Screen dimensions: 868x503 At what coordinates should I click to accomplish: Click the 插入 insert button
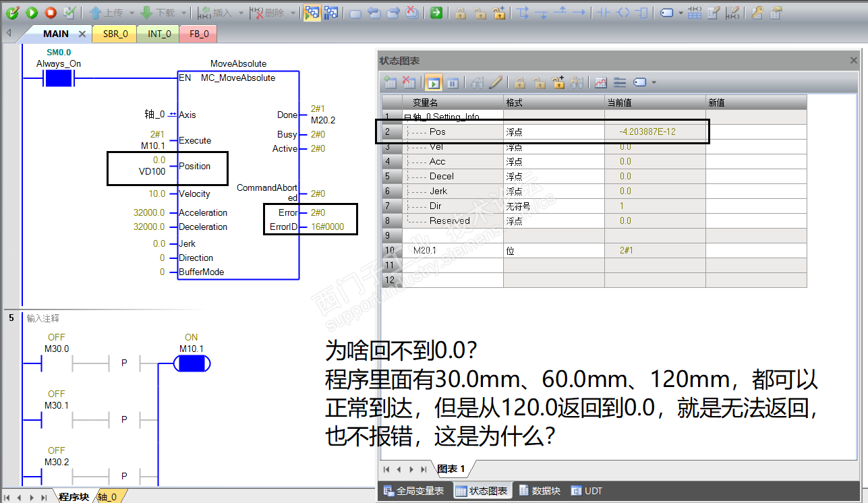pyautogui.click(x=214, y=12)
